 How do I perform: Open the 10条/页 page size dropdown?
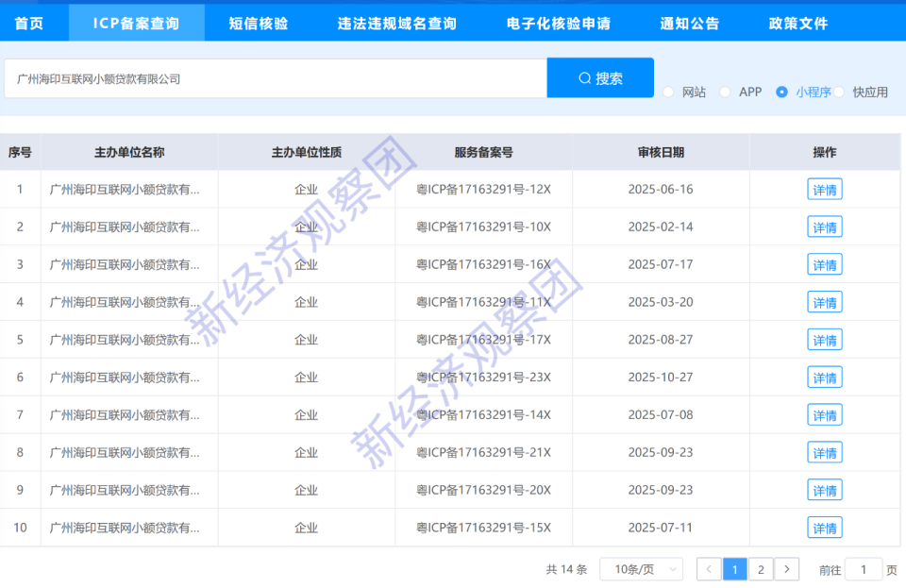coord(642,569)
